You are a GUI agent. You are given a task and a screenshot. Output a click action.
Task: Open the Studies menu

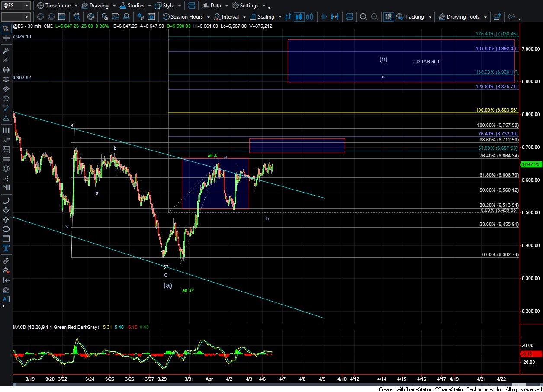coord(135,6)
